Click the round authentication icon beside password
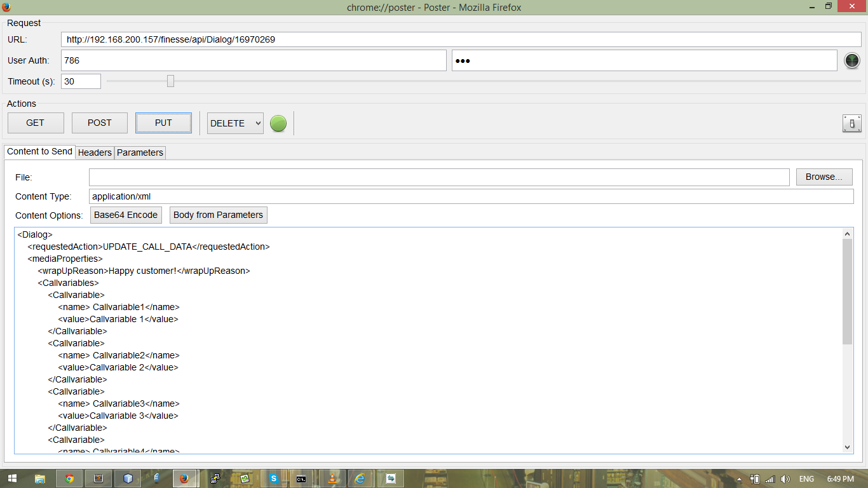This screenshot has width=868, height=488. pos(852,60)
